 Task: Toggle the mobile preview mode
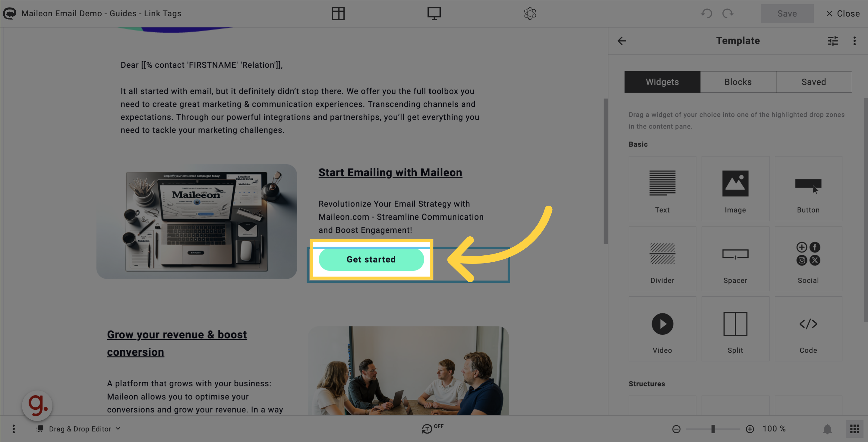point(434,14)
